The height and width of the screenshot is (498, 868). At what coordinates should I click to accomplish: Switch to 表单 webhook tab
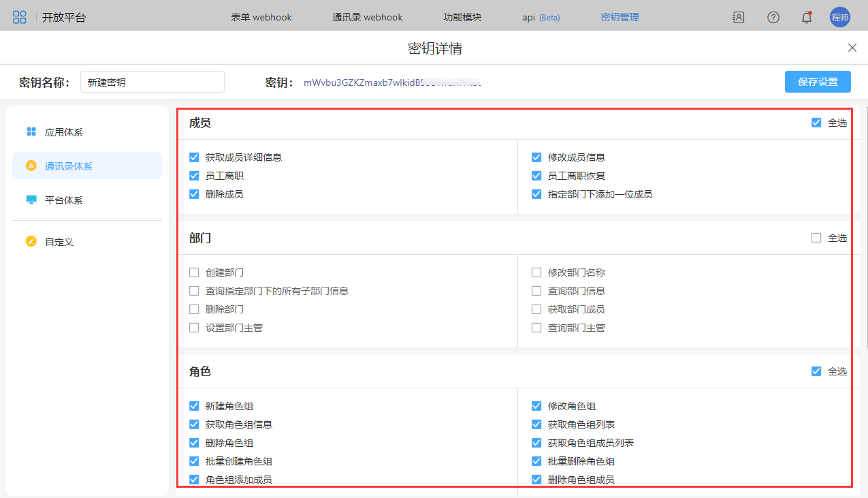pyautogui.click(x=261, y=18)
